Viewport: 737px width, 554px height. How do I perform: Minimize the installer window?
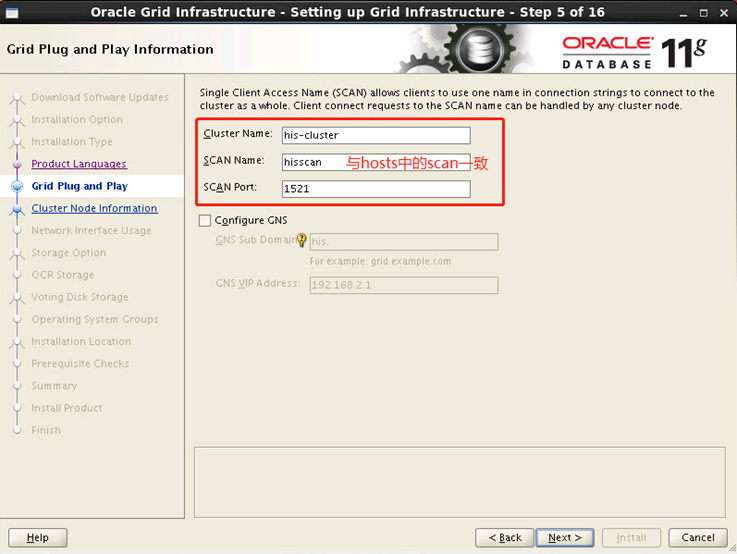[x=683, y=13]
